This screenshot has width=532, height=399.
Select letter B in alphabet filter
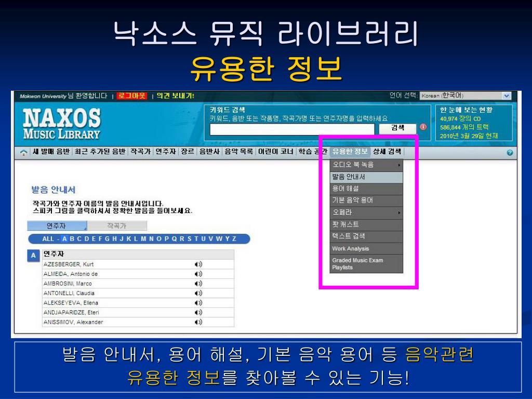tap(72, 239)
